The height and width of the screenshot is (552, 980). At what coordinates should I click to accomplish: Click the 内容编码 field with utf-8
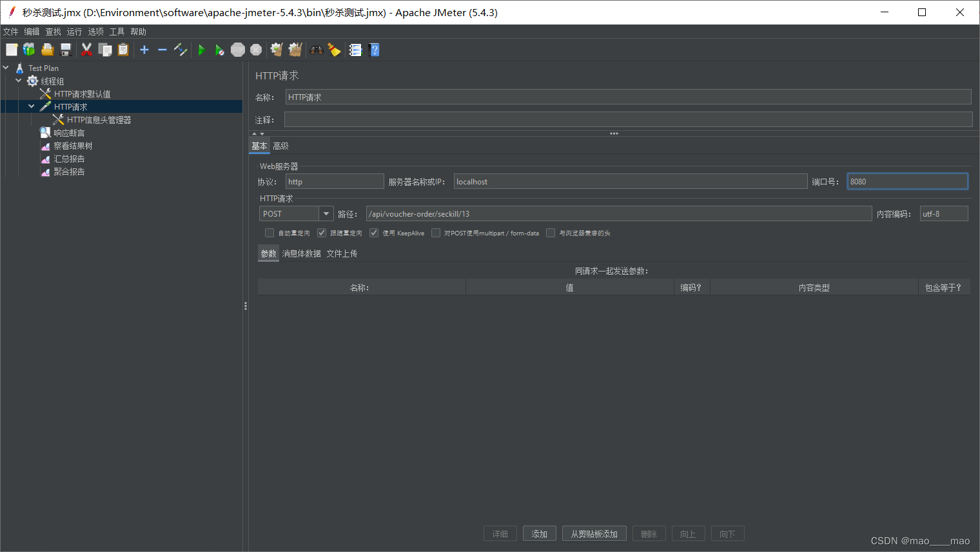(x=944, y=213)
